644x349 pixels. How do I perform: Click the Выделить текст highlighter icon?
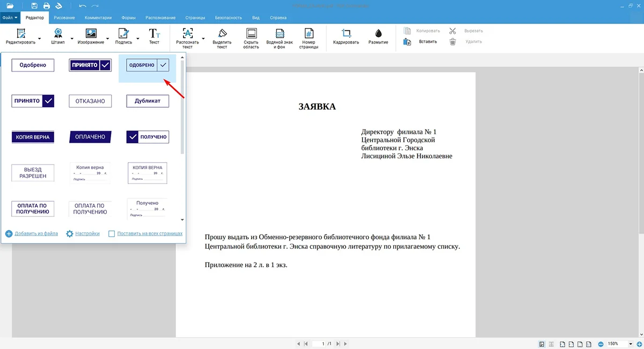point(222,33)
